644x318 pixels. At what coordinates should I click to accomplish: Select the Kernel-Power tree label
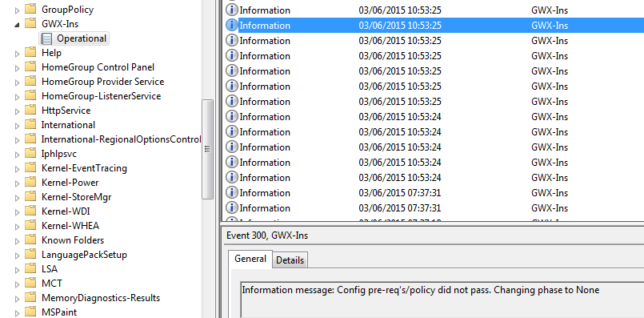coord(70,183)
